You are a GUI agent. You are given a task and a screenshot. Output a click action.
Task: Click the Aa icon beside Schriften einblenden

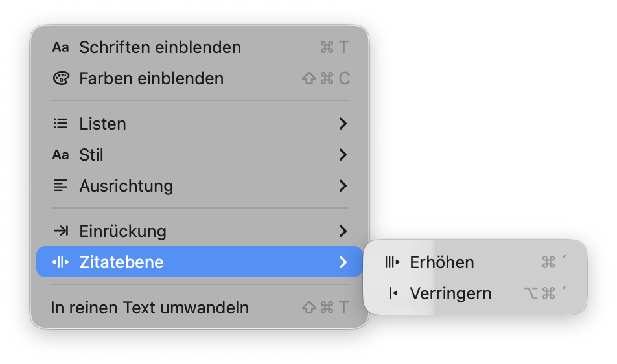[60, 47]
